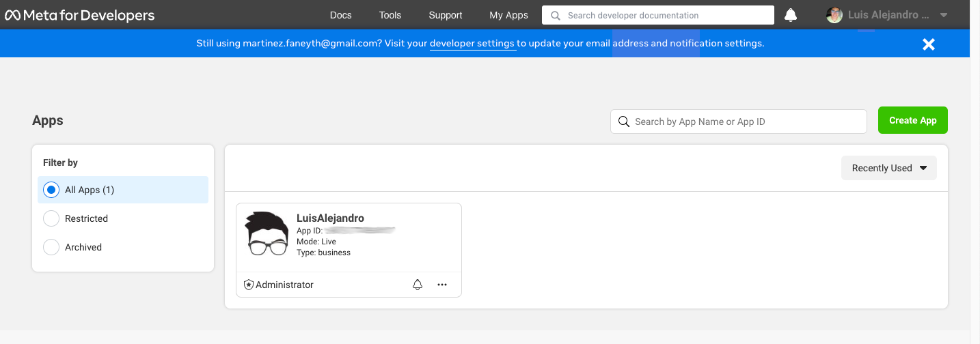Screen dimensions: 980x344
Task: Expand the account dropdown arrow
Action: [x=943, y=15]
